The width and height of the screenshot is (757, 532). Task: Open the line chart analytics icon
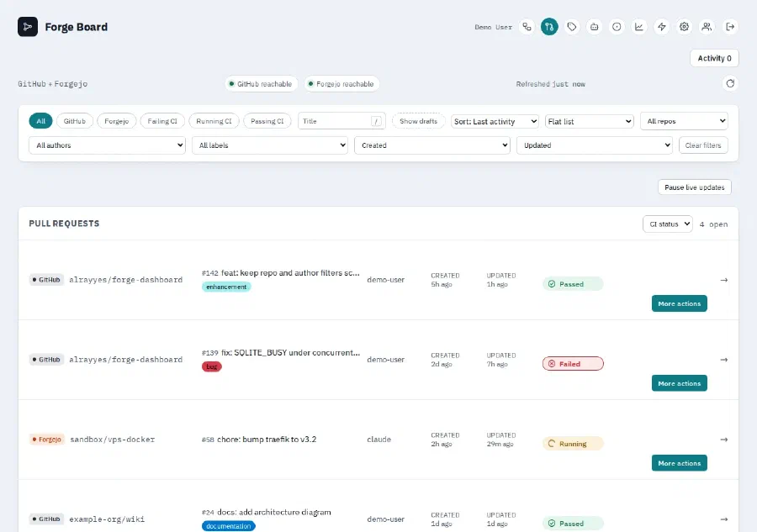[639, 27]
